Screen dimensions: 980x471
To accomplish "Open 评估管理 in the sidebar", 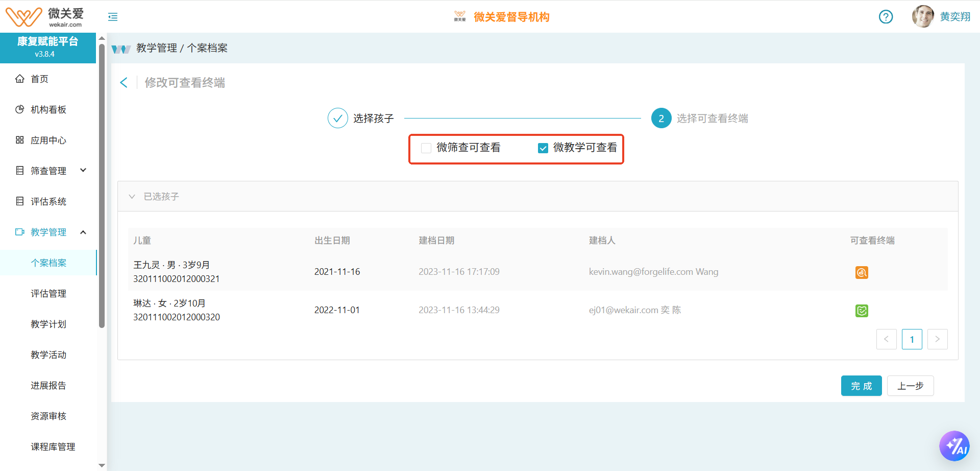I will [x=48, y=293].
